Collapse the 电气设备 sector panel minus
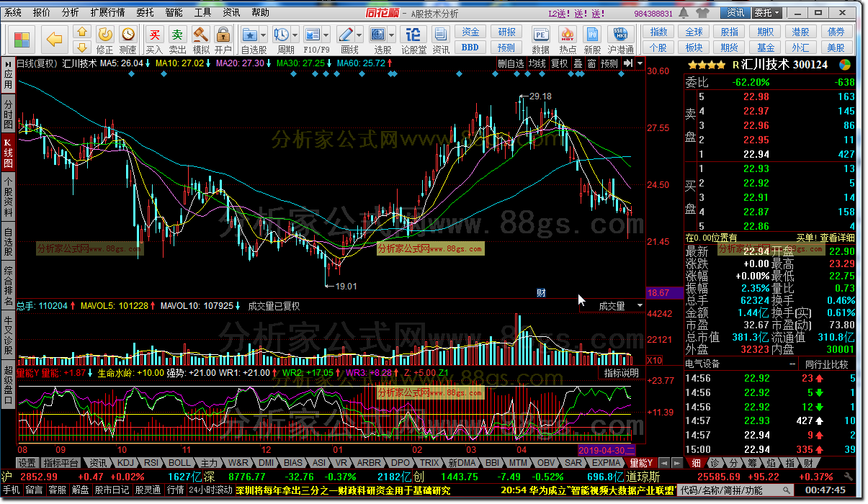The image size is (868, 504). (x=793, y=365)
